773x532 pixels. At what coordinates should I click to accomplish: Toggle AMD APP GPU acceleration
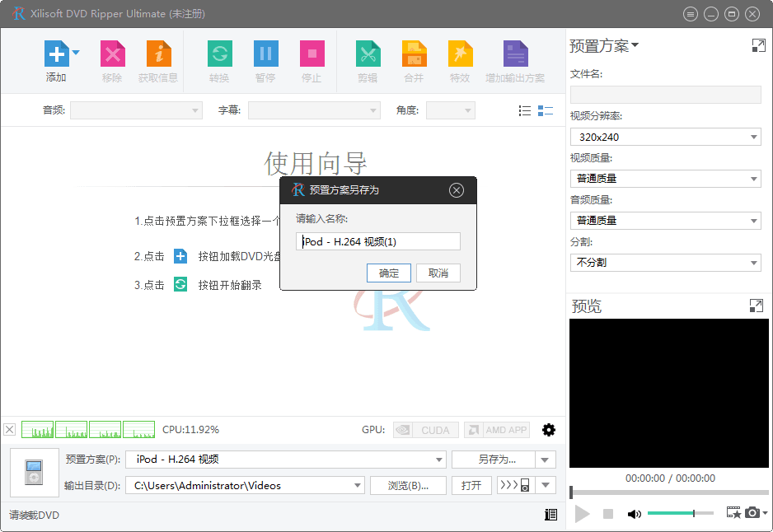coord(497,430)
